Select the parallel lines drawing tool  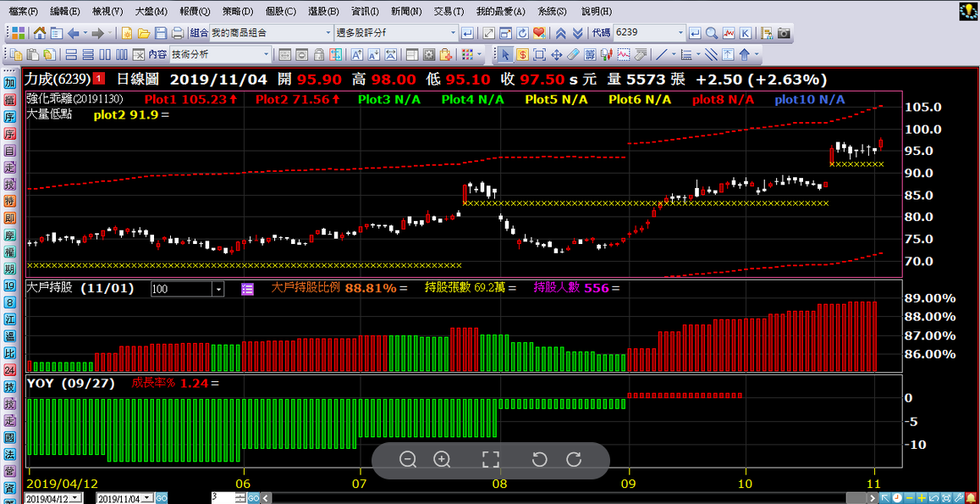(711, 54)
